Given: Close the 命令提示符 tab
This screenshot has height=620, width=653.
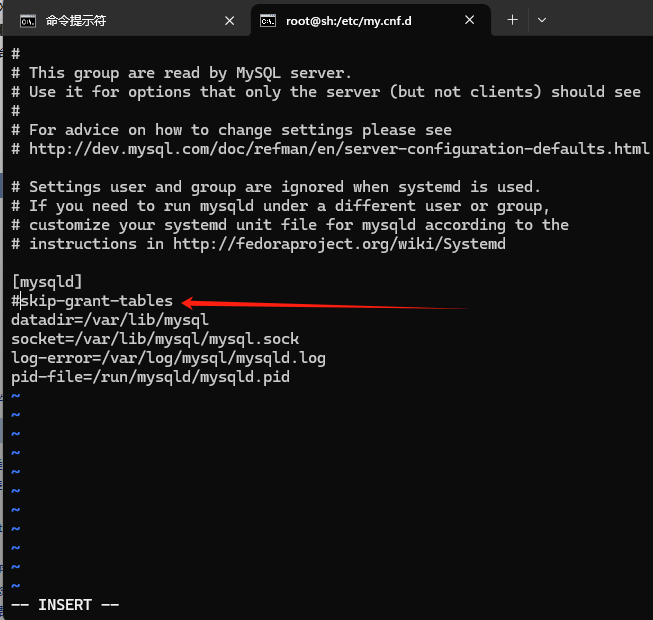Looking at the screenshot, I should [x=229, y=20].
